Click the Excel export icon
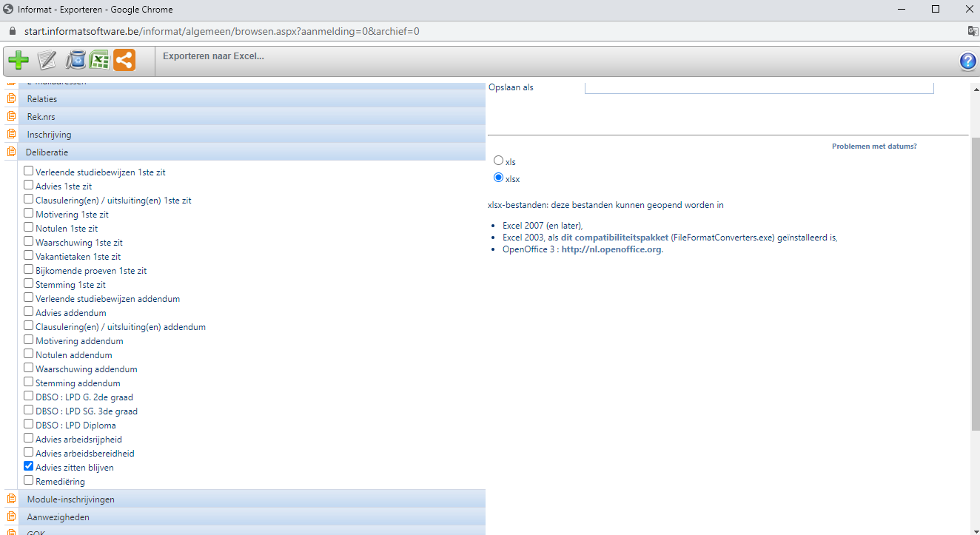 [x=100, y=60]
